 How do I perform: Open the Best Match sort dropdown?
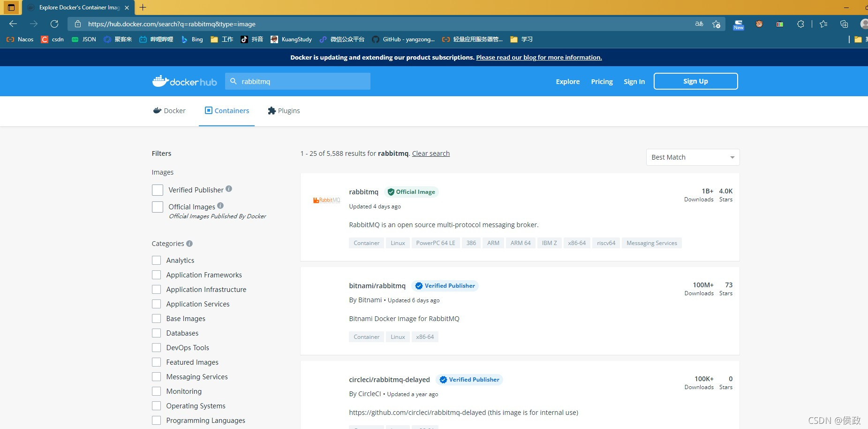point(693,157)
